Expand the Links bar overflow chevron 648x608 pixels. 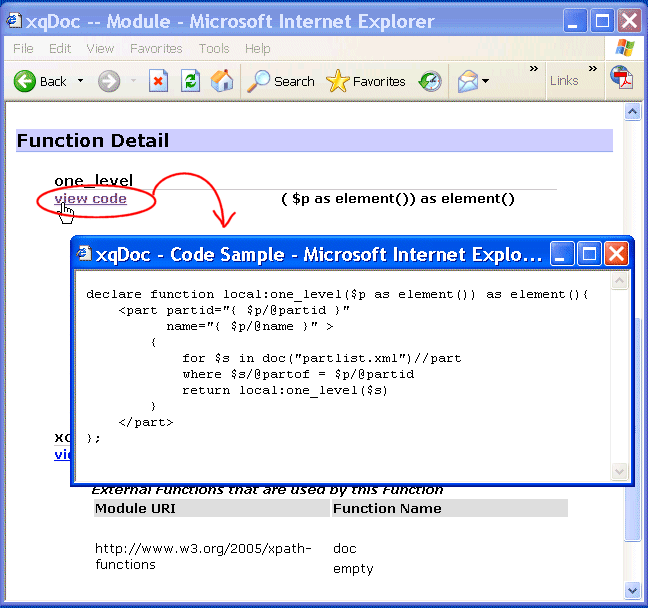coord(593,69)
